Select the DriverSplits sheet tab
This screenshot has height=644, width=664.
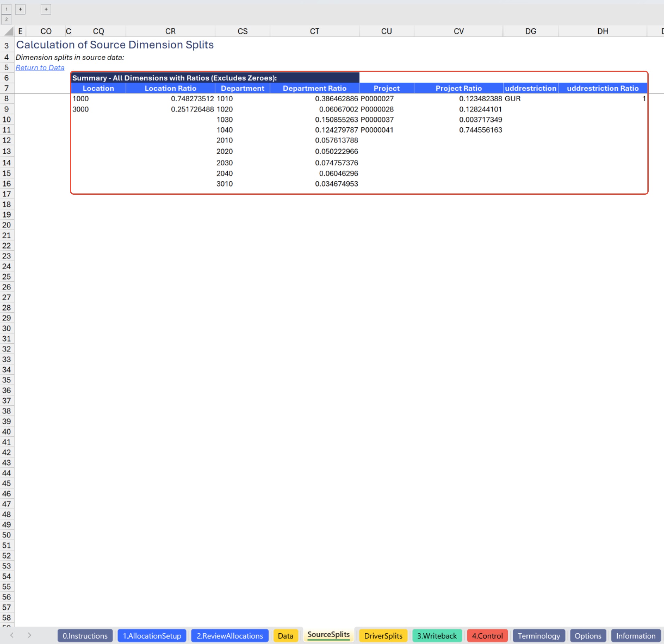(x=383, y=635)
